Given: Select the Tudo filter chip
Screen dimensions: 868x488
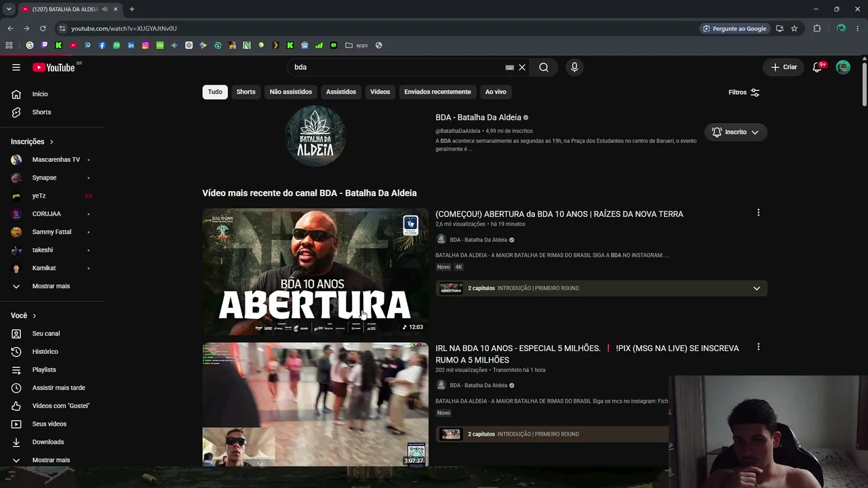Looking at the screenshot, I should [215, 92].
